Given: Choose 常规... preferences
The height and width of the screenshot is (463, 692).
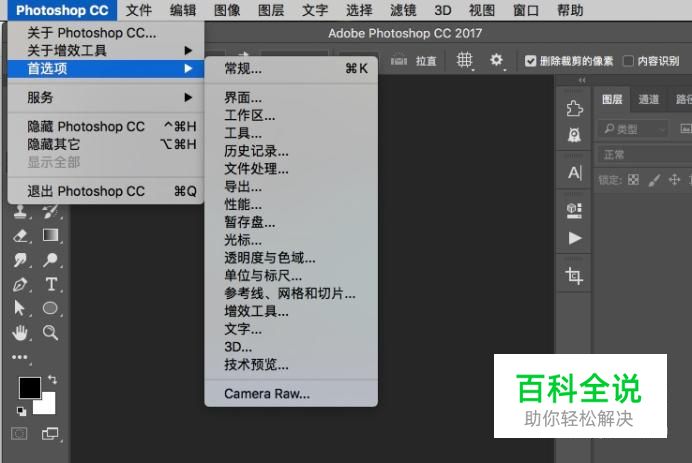Looking at the screenshot, I should (x=291, y=69).
